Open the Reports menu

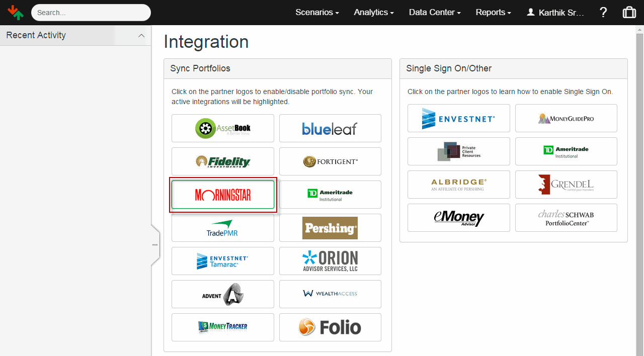click(493, 13)
